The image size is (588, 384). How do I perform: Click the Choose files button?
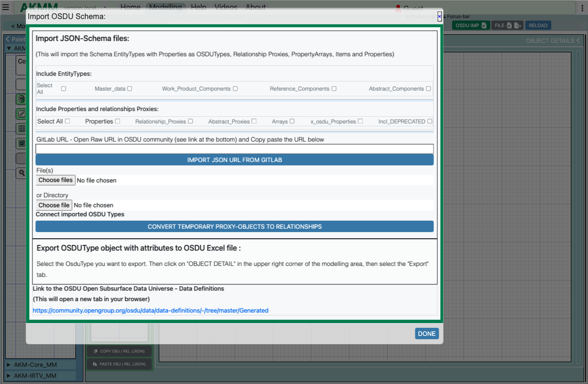coord(56,180)
